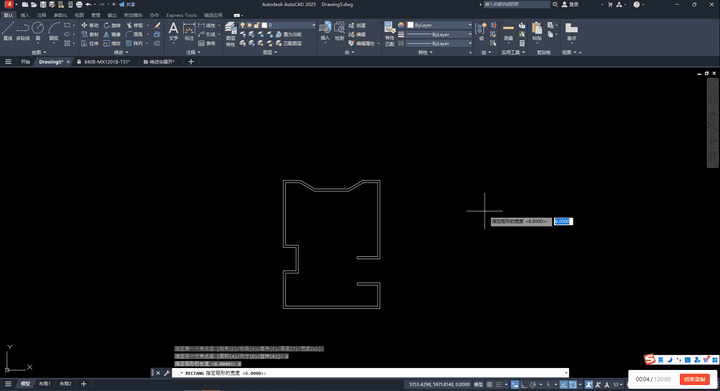Add a new drawing tab with plus
720x391 pixels.
(x=191, y=61)
